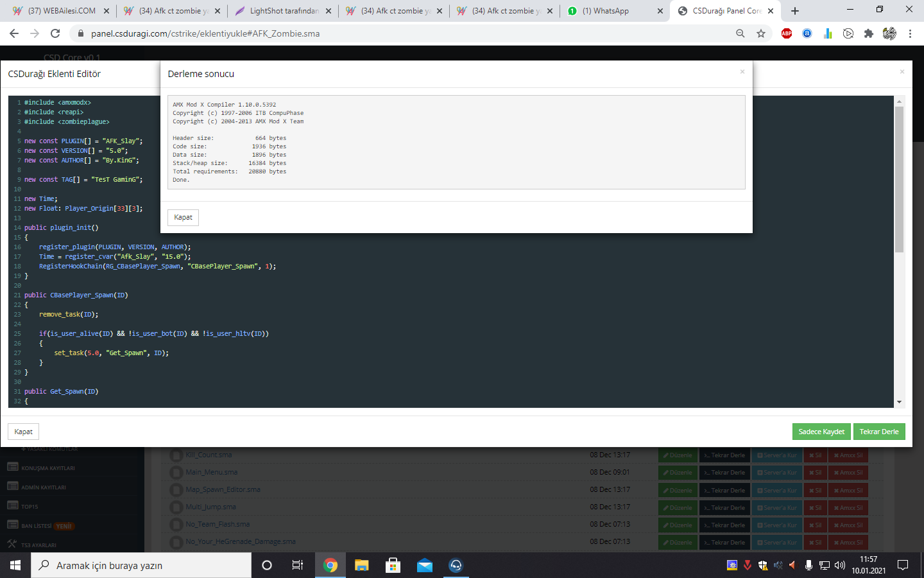The image size is (924, 578).
Task: Click the blue bar-chart extension icon
Action: click(x=828, y=33)
